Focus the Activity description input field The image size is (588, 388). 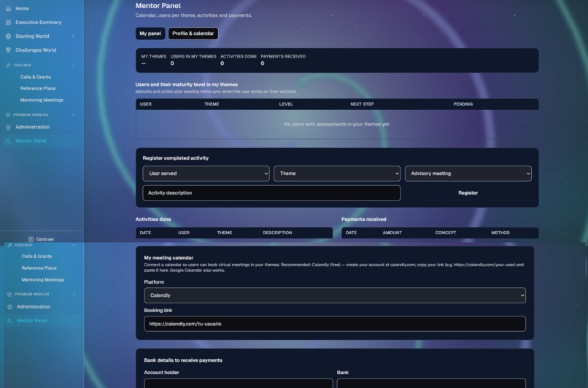[271, 193]
